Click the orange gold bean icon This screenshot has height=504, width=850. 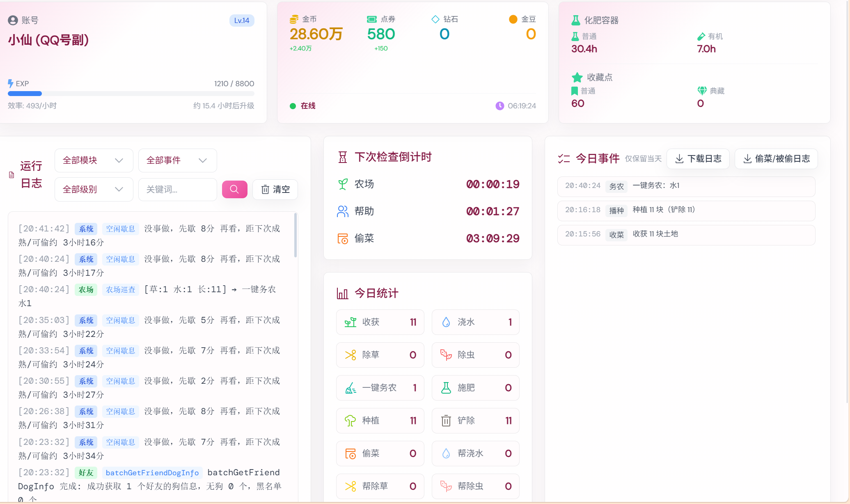pos(513,19)
